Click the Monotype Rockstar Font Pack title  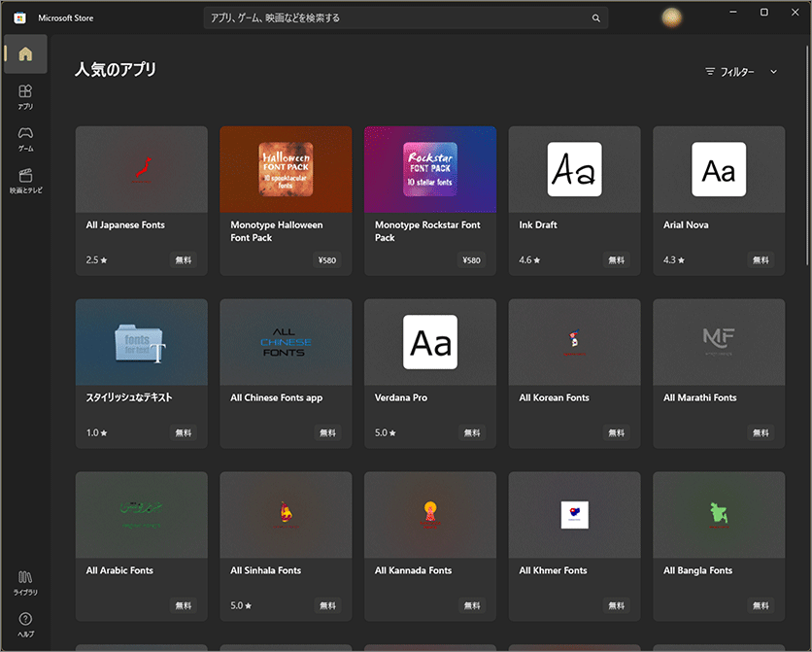(x=427, y=231)
